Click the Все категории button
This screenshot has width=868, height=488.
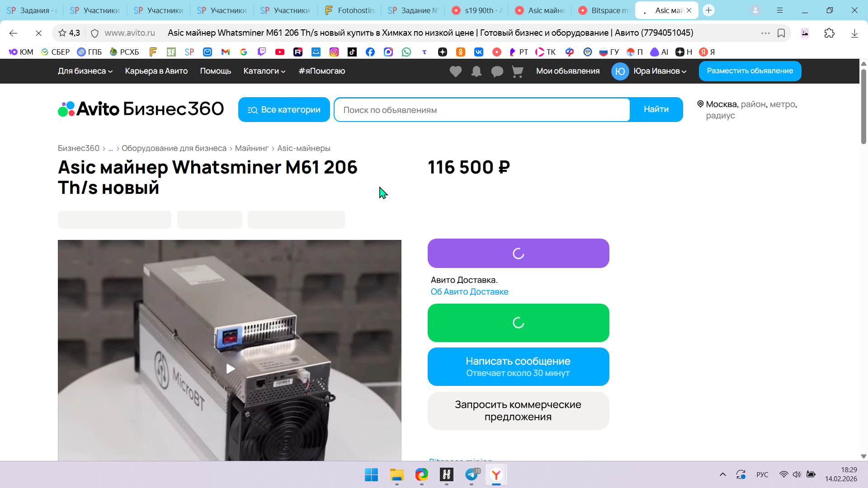[284, 110]
